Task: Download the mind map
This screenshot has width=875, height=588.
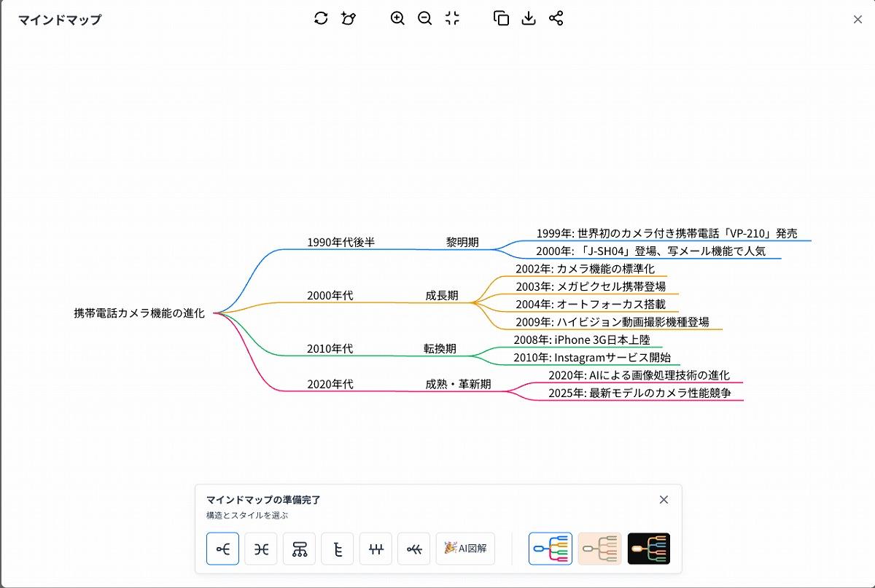Action: tap(529, 19)
